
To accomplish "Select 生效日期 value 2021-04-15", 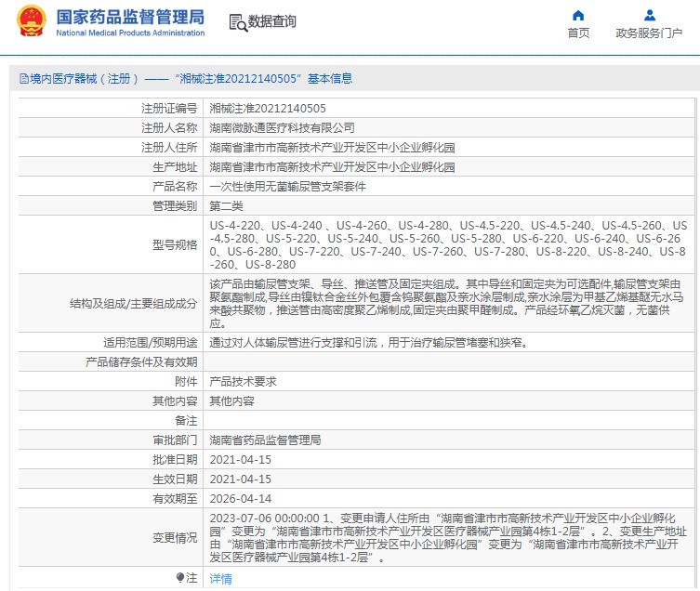I will 241,479.
